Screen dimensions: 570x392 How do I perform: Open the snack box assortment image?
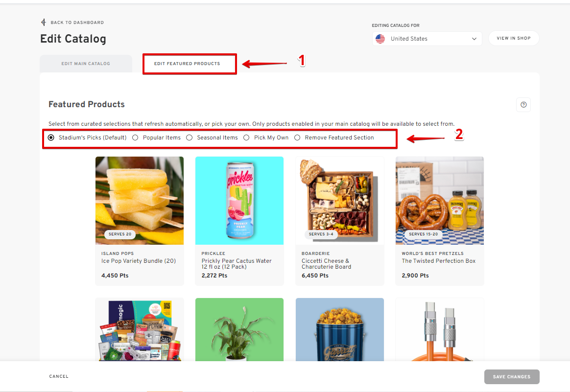pyautogui.click(x=140, y=329)
